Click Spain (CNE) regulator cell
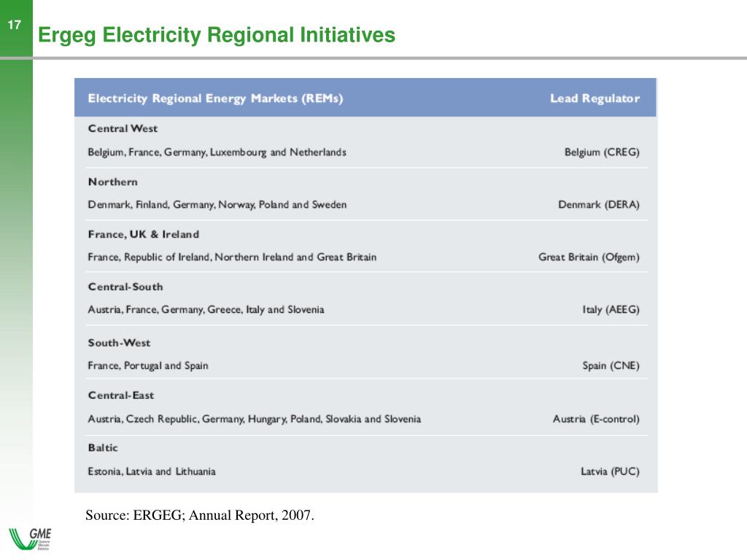The width and height of the screenshot is (747, 560). (611, 366)
